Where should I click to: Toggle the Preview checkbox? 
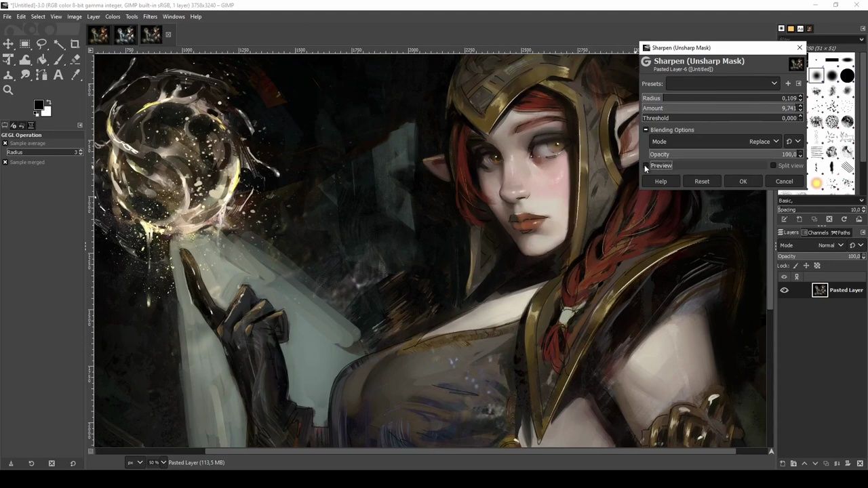pos(646,165)
